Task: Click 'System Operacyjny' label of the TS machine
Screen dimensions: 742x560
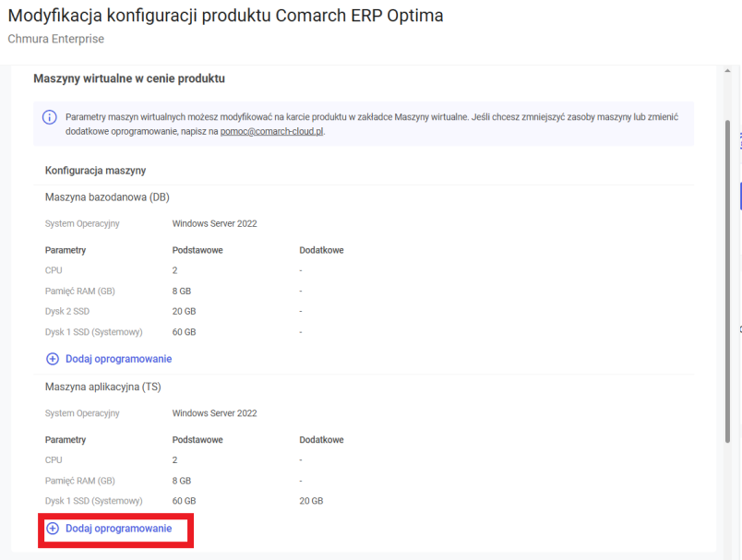Action: [82, 413]
